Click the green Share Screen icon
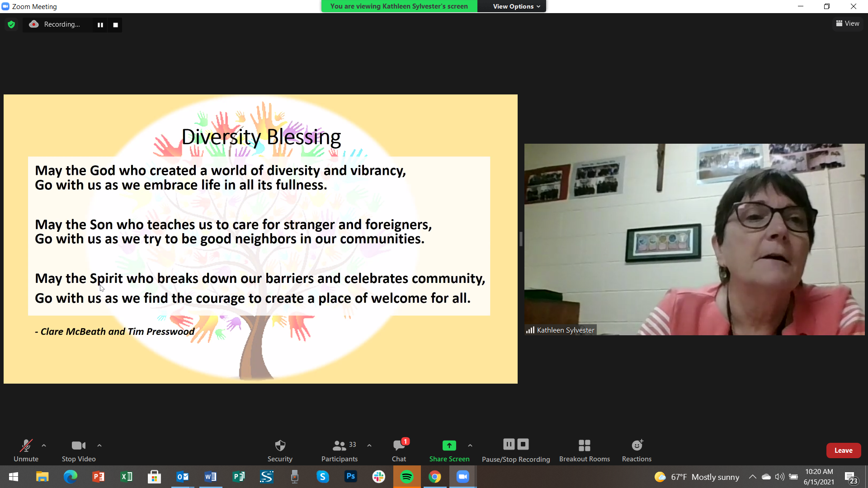The height and width of the screenshot is (488, 868). 449,446
